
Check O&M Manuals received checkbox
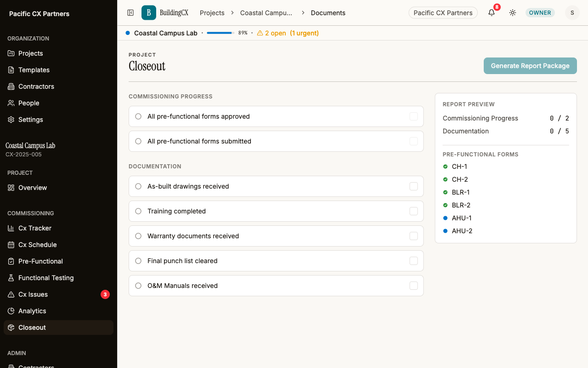click(413, 286)
